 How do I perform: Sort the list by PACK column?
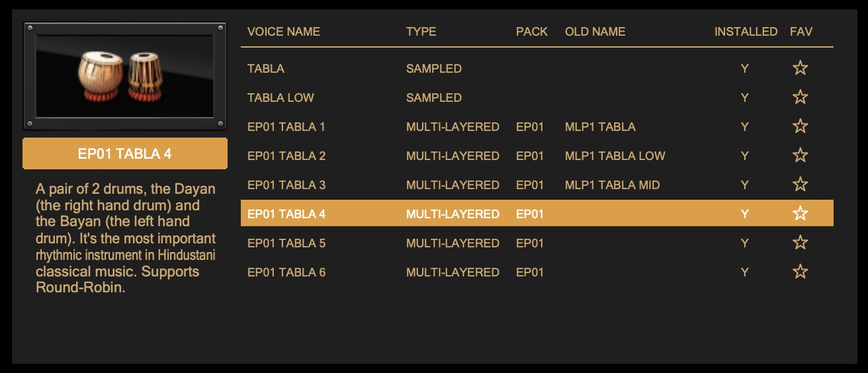click(531, 32)
